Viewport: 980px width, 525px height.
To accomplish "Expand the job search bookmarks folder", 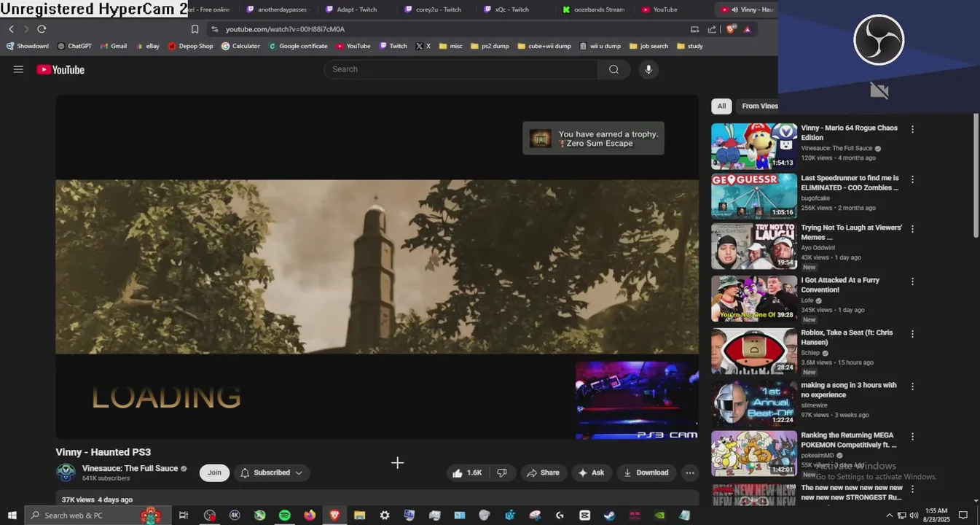I will pos(648,46).
